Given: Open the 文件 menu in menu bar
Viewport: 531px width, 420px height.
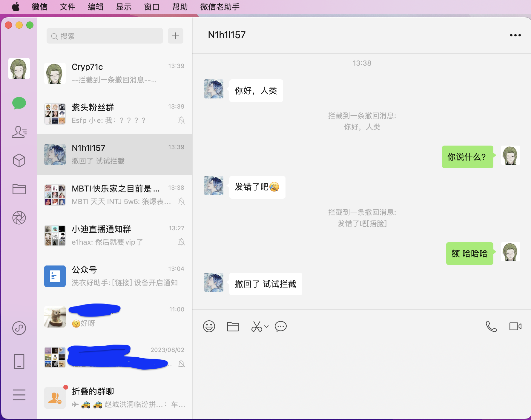Looking at the screenshot, I should pyautogui.click(x=67, y=7).
